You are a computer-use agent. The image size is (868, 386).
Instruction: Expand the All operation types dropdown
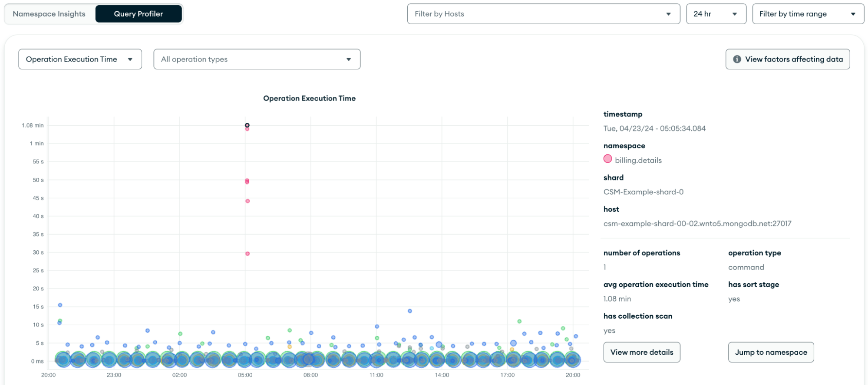[256, 59]
